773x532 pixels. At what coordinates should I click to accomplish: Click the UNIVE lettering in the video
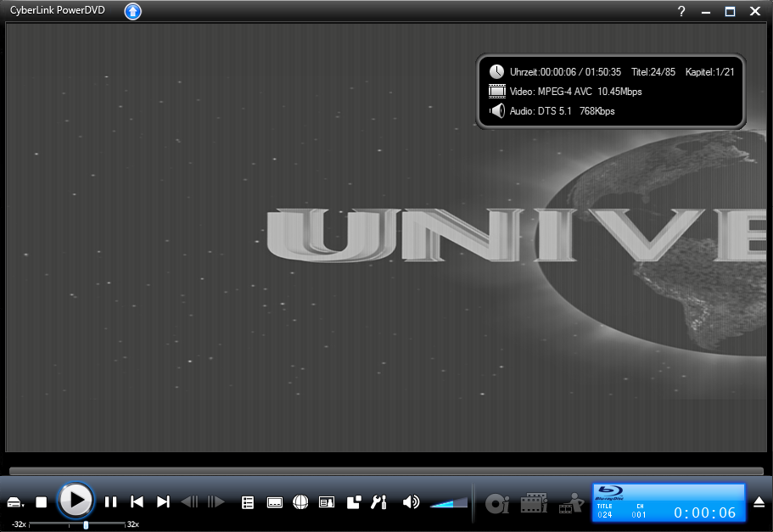tap(516, 235)
